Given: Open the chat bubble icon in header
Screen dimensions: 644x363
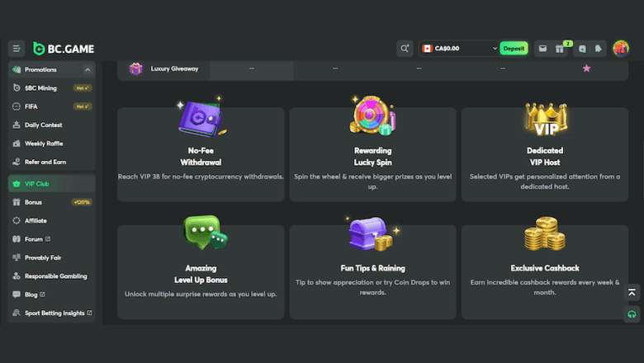Looking at the screenshot, I should (x=583, y=49).
